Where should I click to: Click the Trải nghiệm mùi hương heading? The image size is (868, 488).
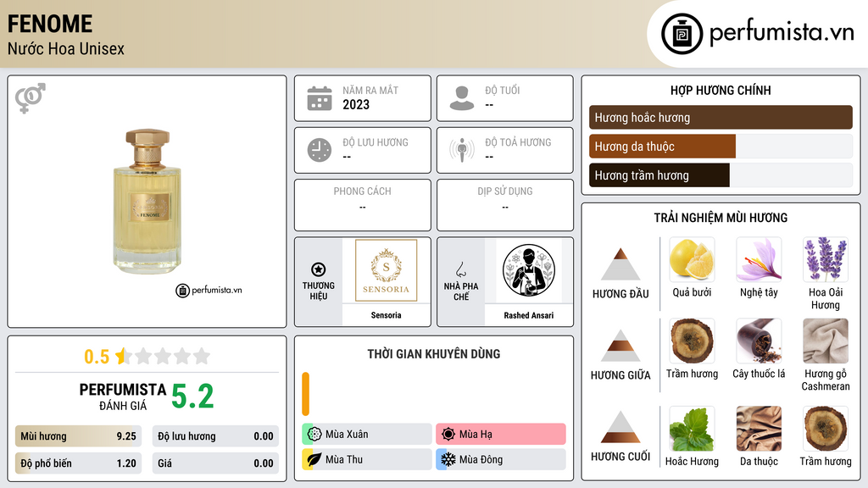[721, 218]
